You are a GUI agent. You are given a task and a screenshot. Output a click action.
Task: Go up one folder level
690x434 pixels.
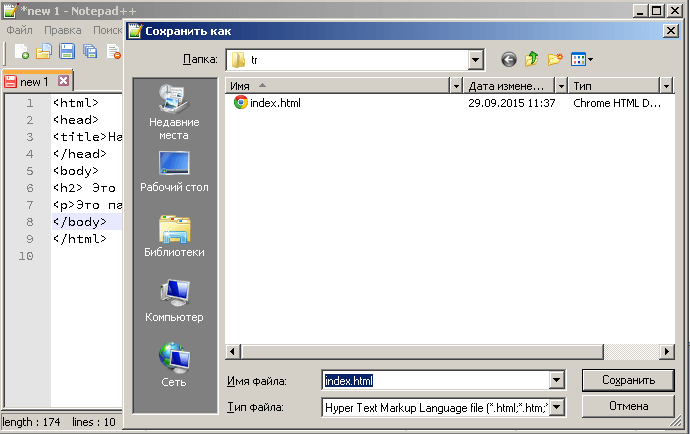pos(531,60)
